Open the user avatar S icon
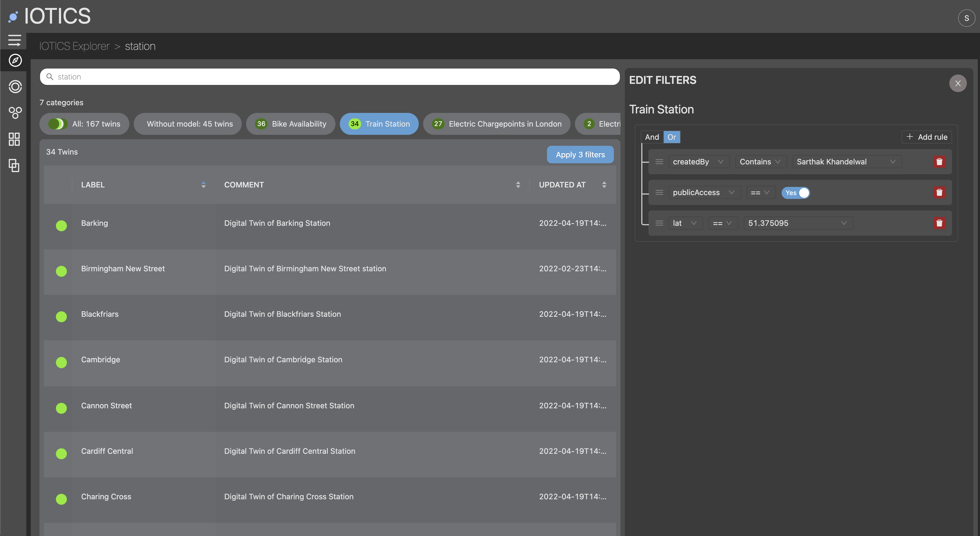 [966, 18]
